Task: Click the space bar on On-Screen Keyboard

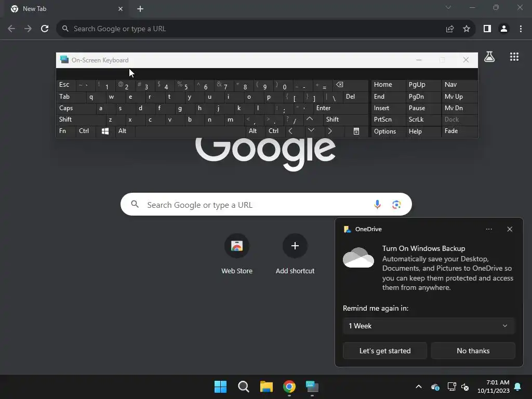Action: coord(190,131)
